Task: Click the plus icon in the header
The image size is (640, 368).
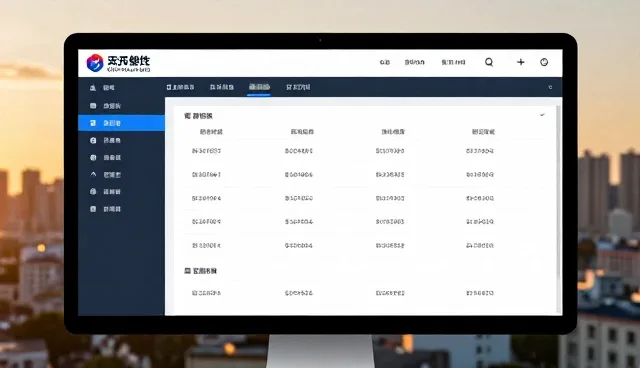Action: pyautogui.click(x=520, y=62)
